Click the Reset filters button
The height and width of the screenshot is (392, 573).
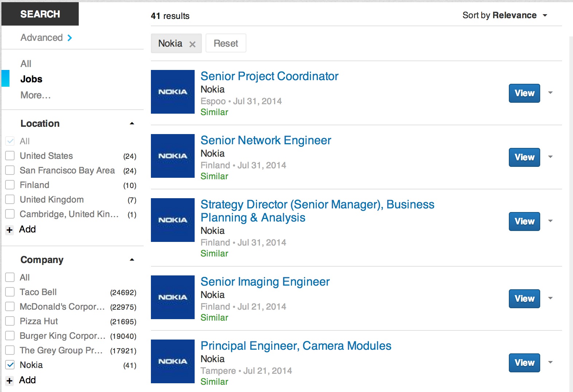click(x=226, y=43)
